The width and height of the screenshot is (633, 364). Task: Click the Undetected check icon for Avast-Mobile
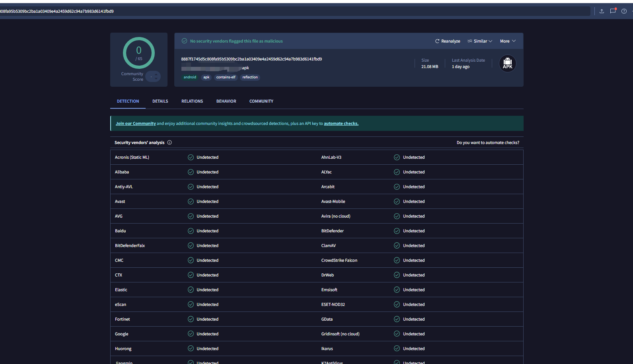(397, 201)
